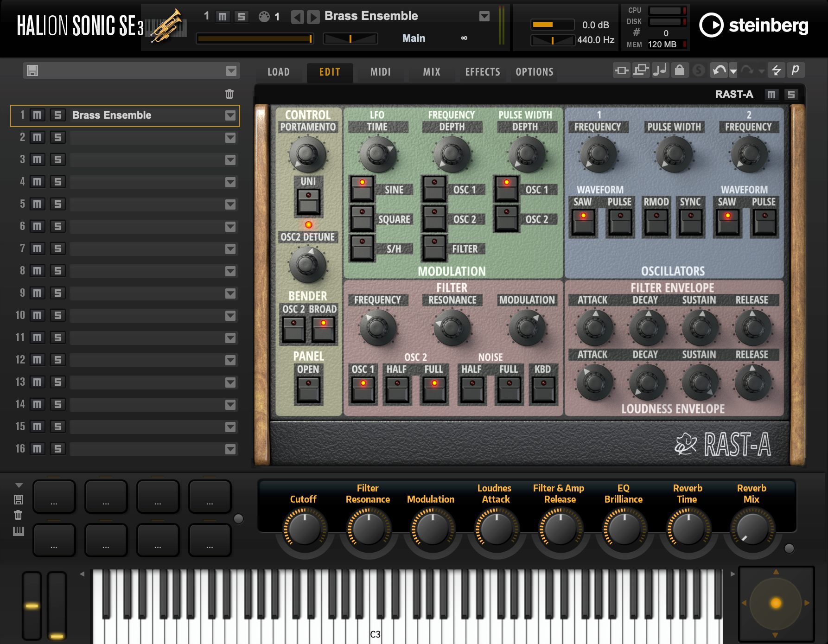Mute slot 1 Brass Ensemble
The width and height of the screenshot is (828, 644).
pyautogui.click(x=37, y=115)
